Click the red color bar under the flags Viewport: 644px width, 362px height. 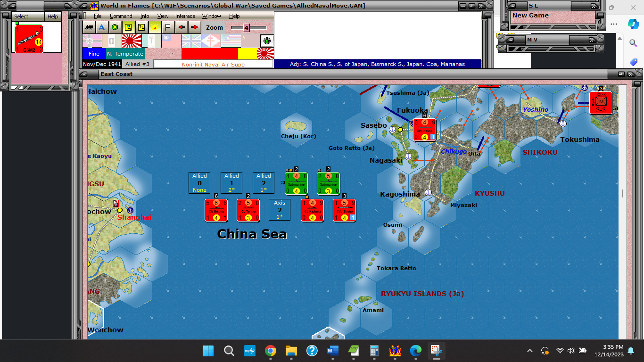209,54
